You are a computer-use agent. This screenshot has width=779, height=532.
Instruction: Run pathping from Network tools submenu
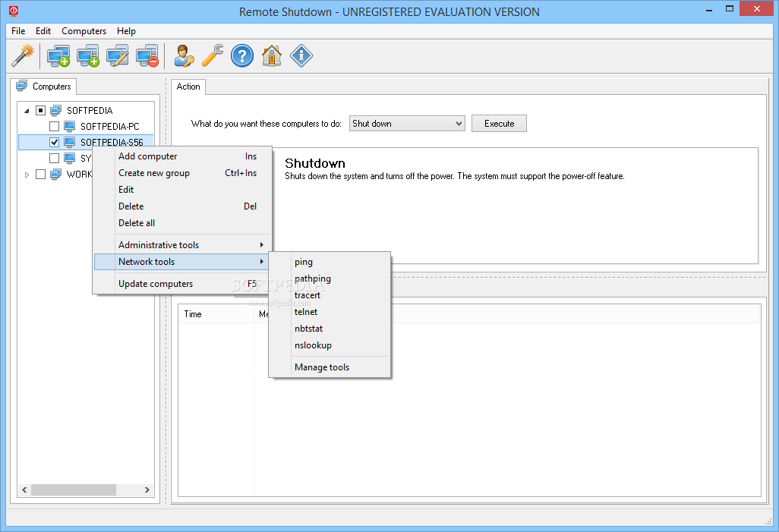coord(330,279)
